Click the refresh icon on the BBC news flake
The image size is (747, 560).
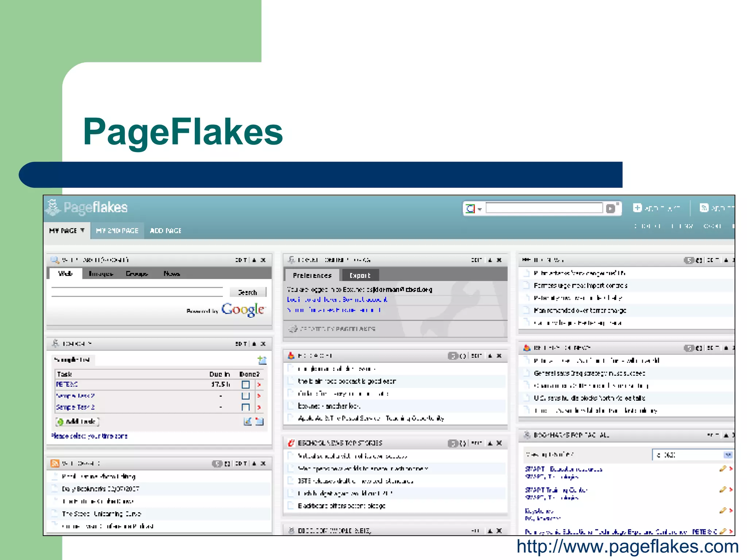(x=698, y=260)
